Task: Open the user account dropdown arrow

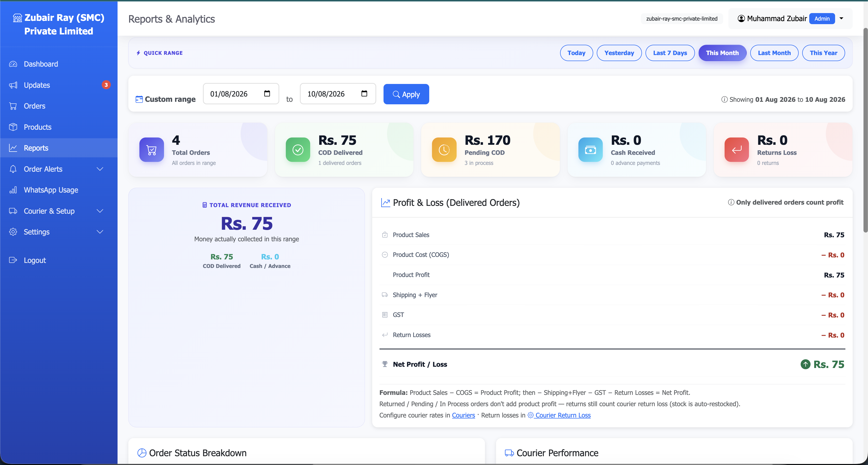Action: (841, 19)
